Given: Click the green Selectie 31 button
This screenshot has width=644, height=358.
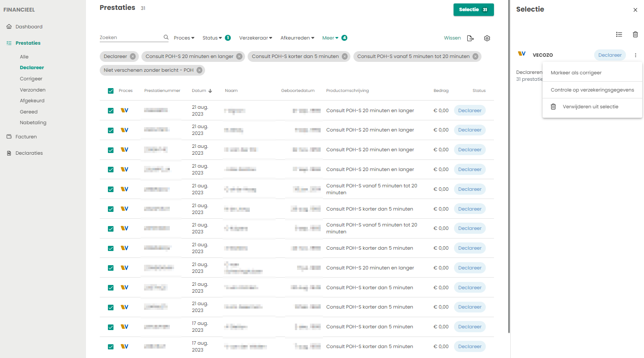Looking at the screenshot, I should 473,9.
